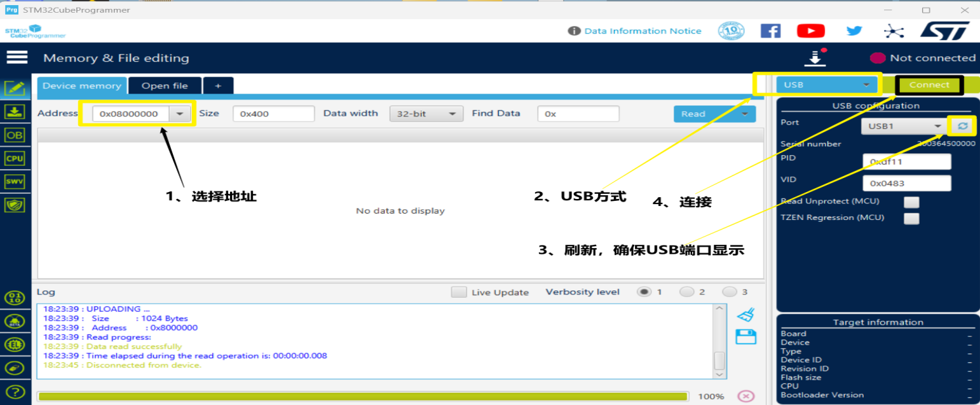This screenshot has width=980, height=405.
Task: Click the Size input field
Action: click(x=273, y=114)
